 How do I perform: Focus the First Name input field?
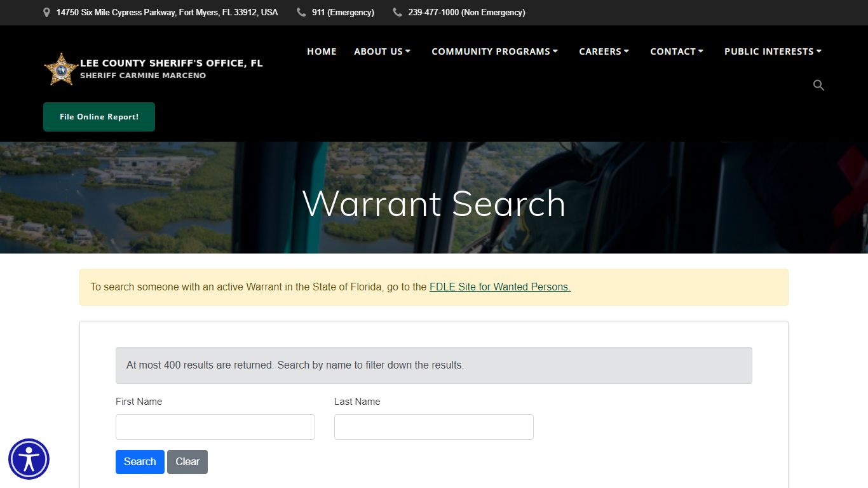215,427
